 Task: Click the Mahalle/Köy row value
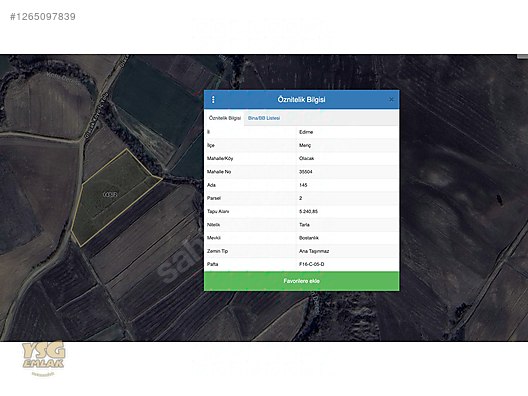click(306, 158)
